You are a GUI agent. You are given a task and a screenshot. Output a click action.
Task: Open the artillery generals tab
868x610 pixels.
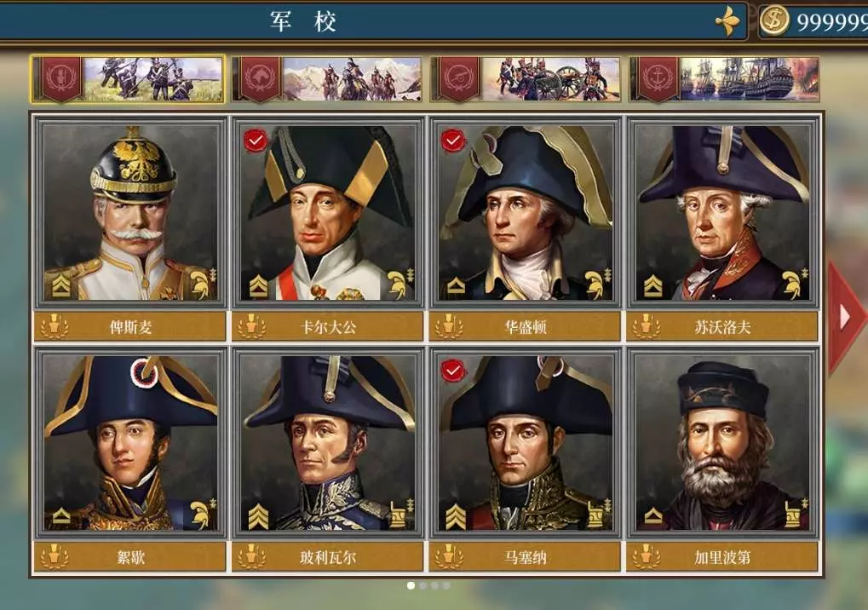[x=526, y=78]
